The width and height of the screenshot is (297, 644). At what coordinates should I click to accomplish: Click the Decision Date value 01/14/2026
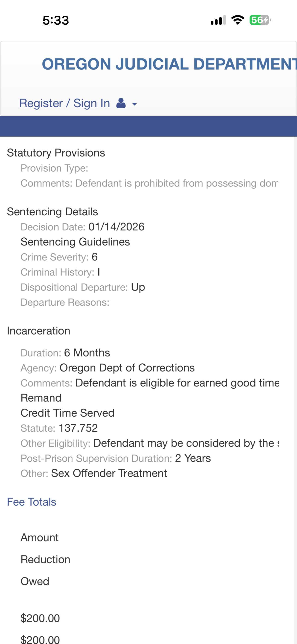coord(116,227)
